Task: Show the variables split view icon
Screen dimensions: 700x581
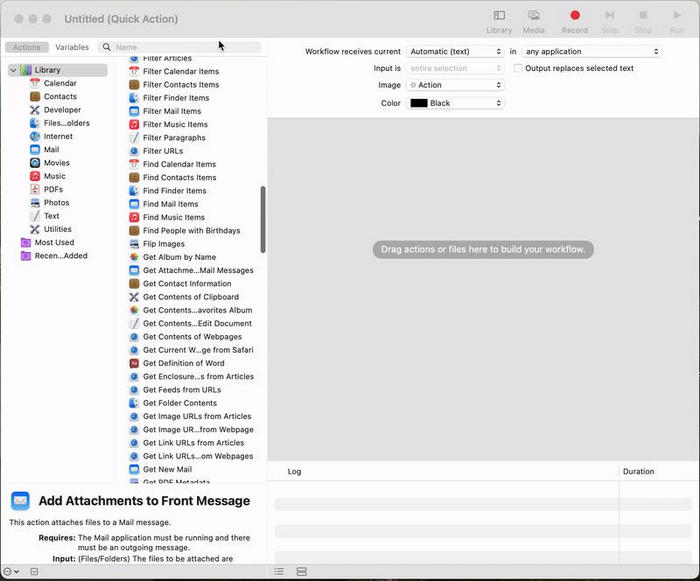Action: [302, 572]
